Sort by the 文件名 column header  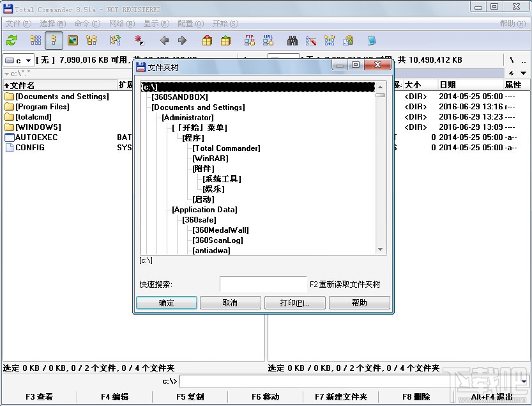pyautogui.click(x=60, y=85)
